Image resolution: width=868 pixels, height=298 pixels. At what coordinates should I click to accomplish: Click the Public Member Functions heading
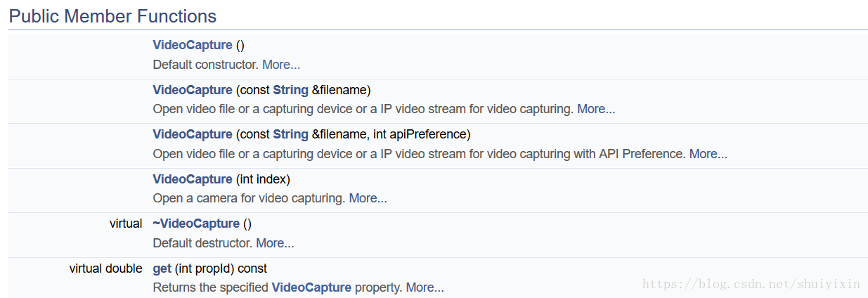[x=112, y=16]
